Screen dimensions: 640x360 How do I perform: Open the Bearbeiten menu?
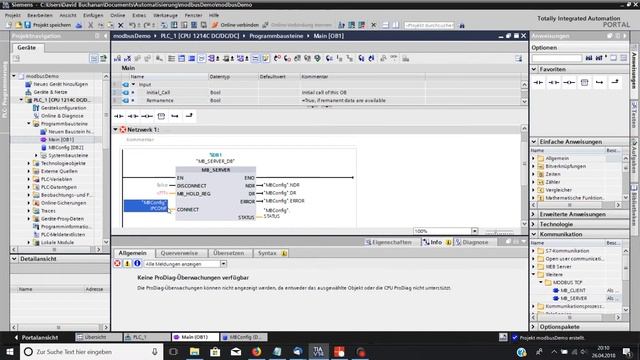click(40, 15)
